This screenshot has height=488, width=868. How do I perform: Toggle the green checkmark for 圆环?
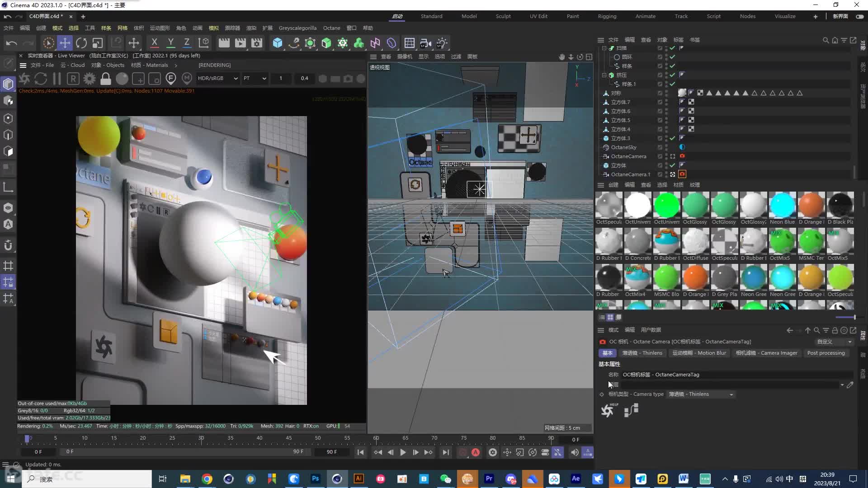tap(672, 57)
